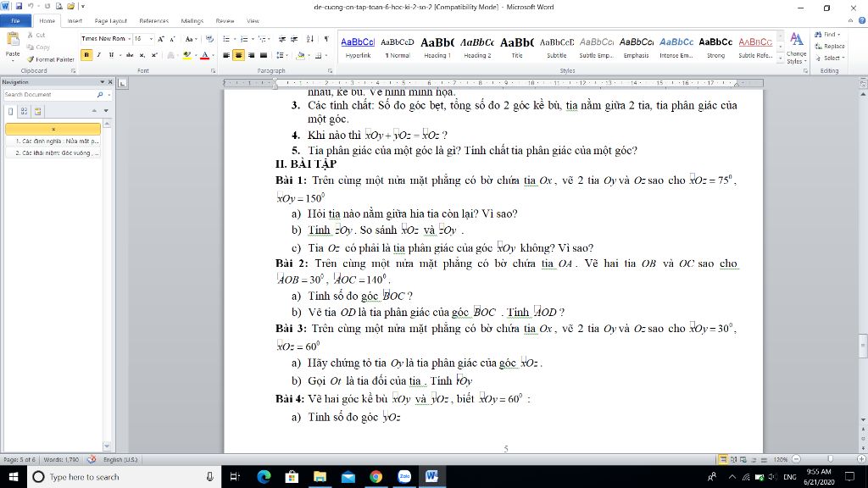This screenshot has height=488, width=868.
Task: Click the spelling check icon in status bar
Action: coord(92,459)
